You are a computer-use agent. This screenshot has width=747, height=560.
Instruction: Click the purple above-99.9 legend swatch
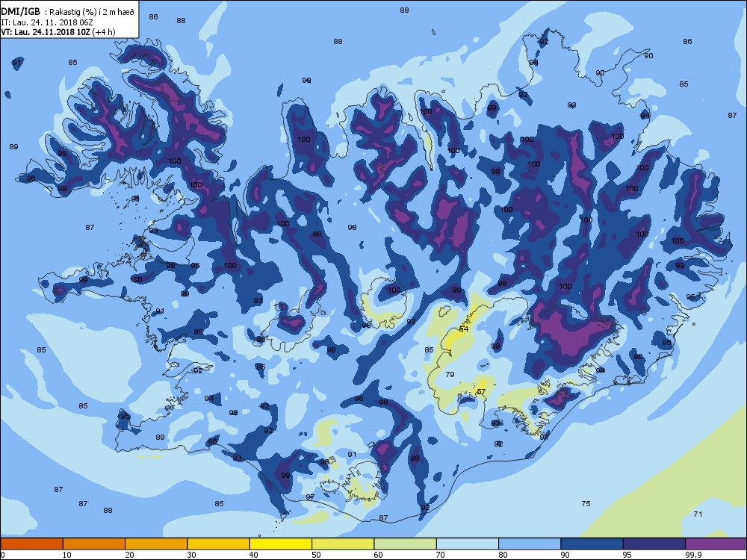point(716,544)
